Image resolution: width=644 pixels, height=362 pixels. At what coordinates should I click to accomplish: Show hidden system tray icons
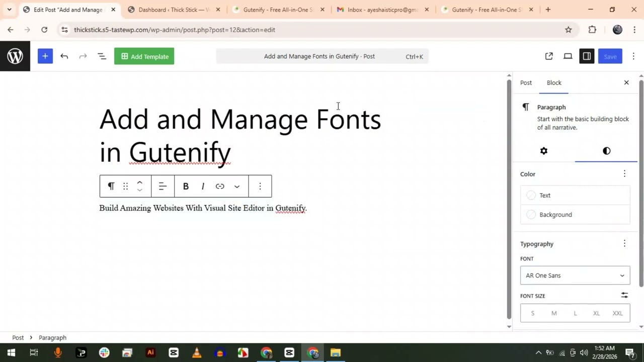(538, 353)
